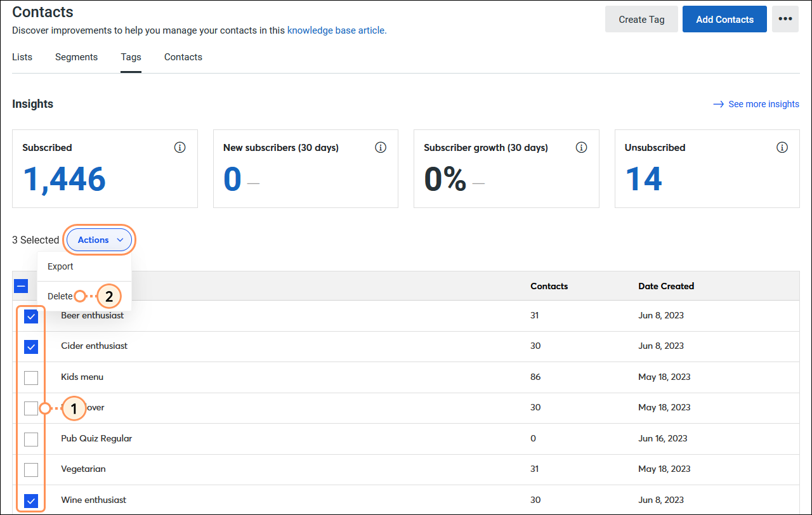This screenshot has height=515, width=812.
Task: Open the Vegetarian tag
Action: point(83,469)
